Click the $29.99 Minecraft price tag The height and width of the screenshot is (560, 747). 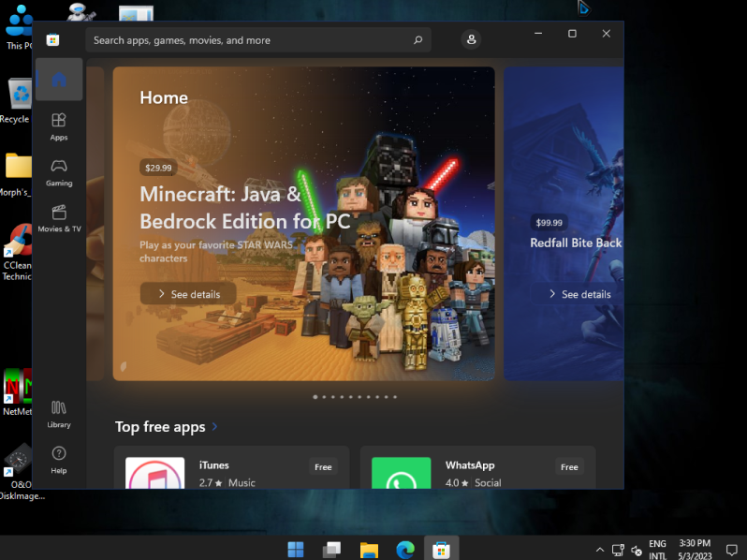tap(158, 168)
